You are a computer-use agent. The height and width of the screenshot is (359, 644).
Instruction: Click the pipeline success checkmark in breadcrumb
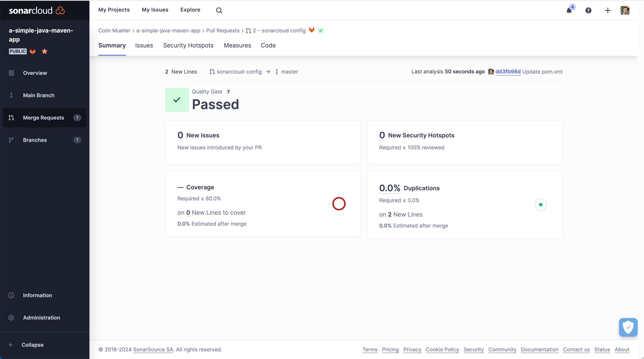click(x=321, y=30)
